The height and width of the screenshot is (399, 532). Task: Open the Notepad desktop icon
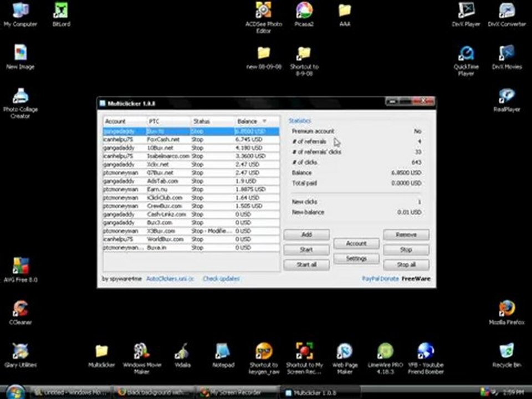click(x=223, y=356)
